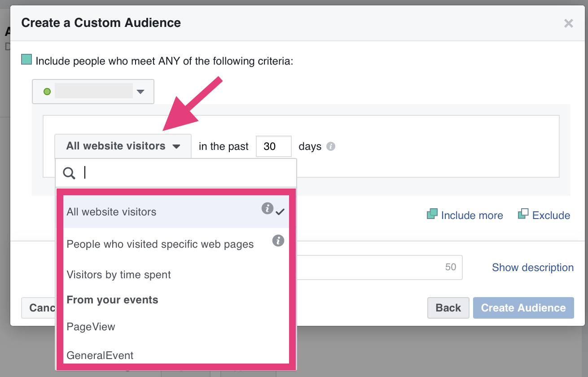Click the Exclude squares icon
Image resolution: width=588 pixels, height=377 pixels.
point(523,214)
